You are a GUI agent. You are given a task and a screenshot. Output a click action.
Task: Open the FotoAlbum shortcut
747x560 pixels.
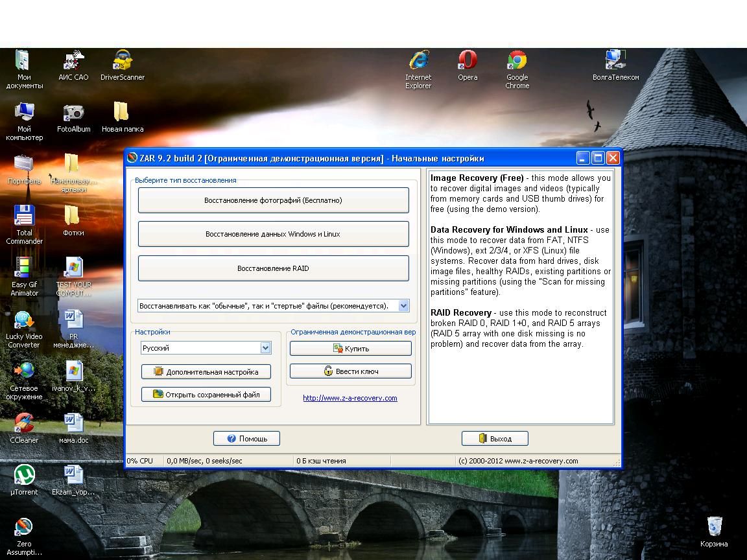tap(73, 117)
